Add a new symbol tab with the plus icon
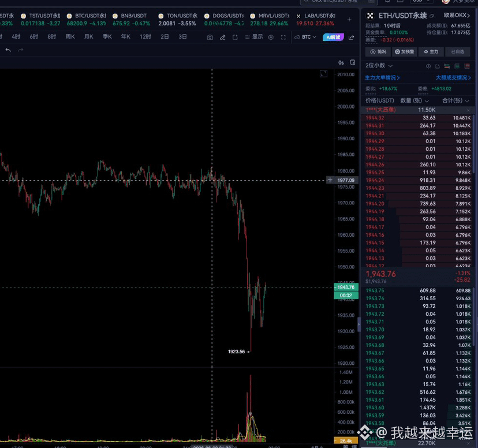 349,20
